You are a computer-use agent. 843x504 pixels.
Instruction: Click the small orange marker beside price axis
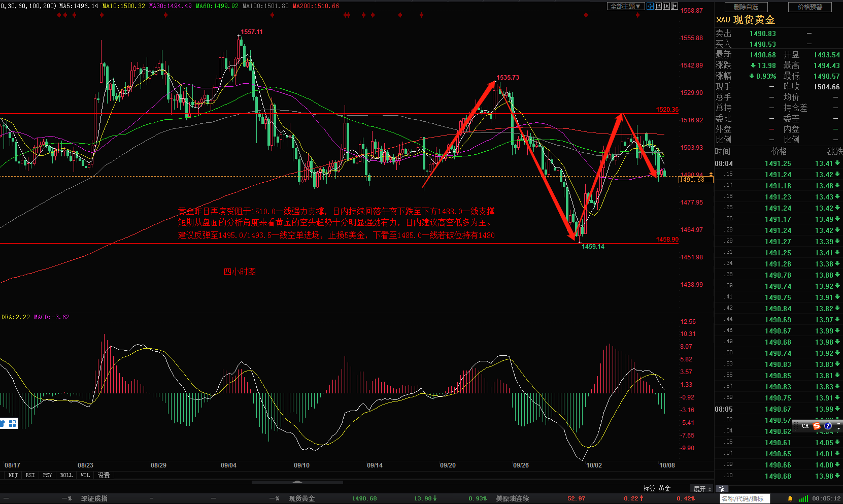(711, 175)
